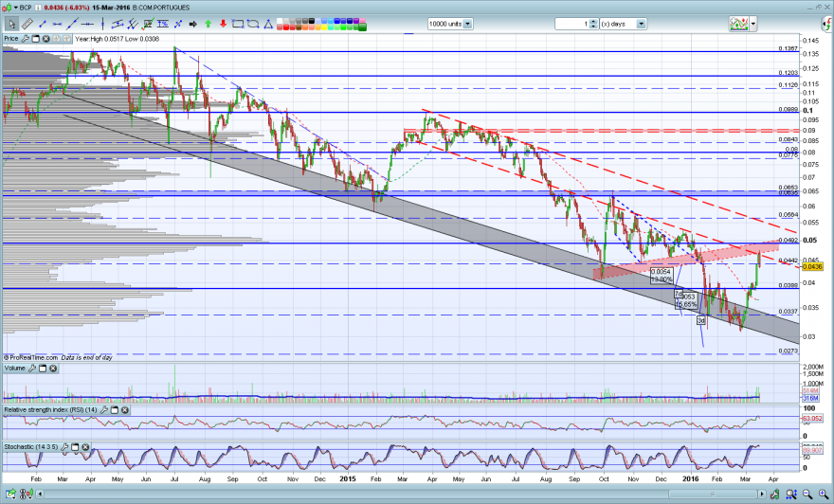Viewport: 834px width, 504px height.
Task: Maximize the Stochastic panel
Action: 75,447
